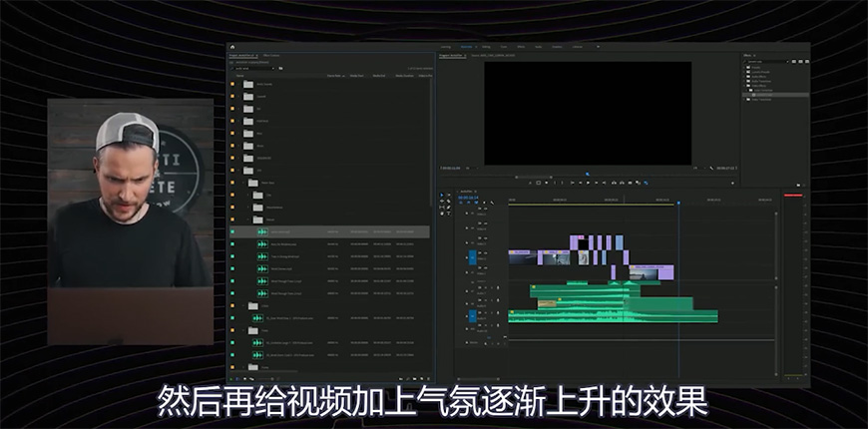Click the Project panel search field
This screenshot has height=429, width=868.
(251, 68)
